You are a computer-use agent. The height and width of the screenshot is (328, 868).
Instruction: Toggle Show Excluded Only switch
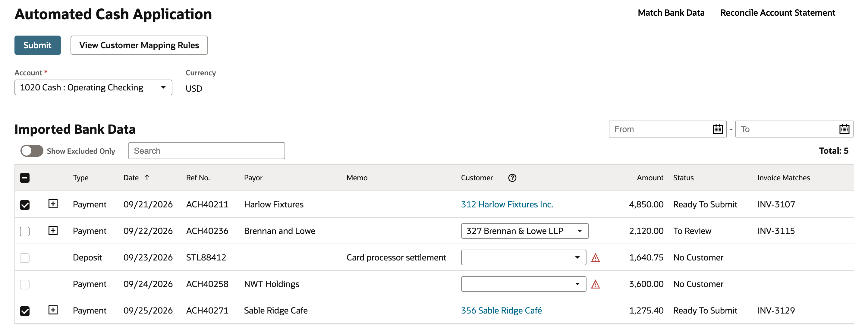tap(32, 151)
